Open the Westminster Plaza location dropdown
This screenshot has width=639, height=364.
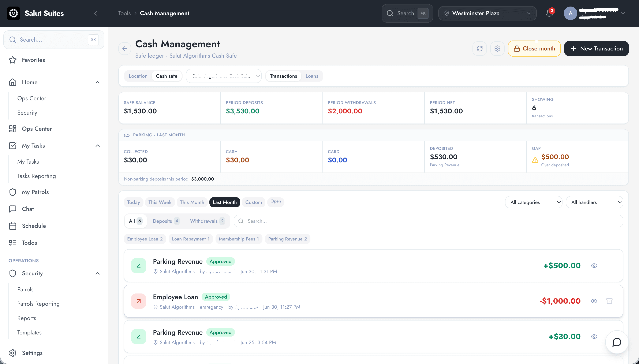(487, 13)
